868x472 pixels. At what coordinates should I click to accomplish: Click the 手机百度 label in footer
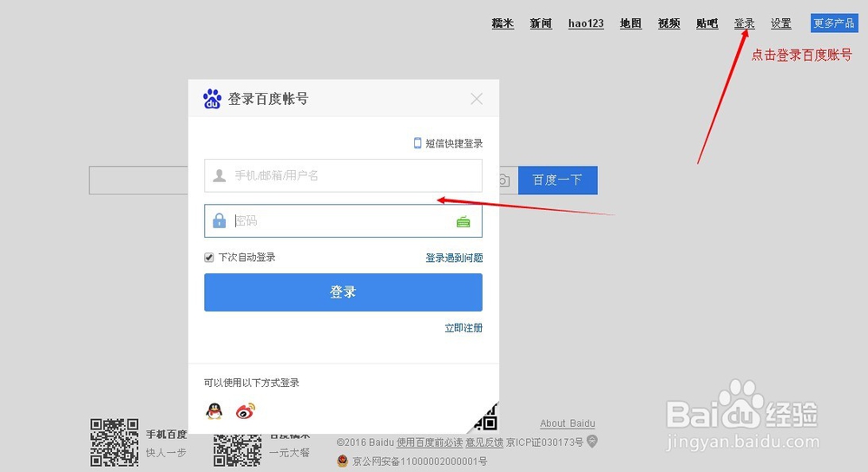166,435
